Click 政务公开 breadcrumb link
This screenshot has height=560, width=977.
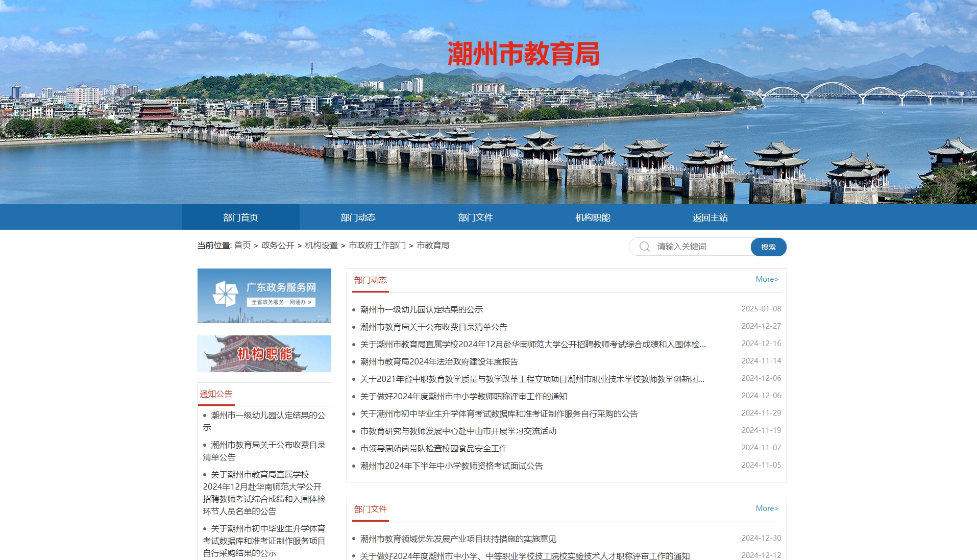[278, 246]
